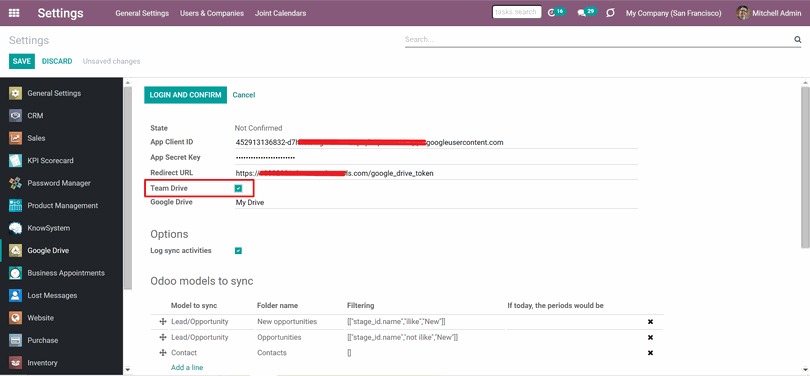
Task: Click the Inventory box icon in sidebar
Action: point(15,363)
